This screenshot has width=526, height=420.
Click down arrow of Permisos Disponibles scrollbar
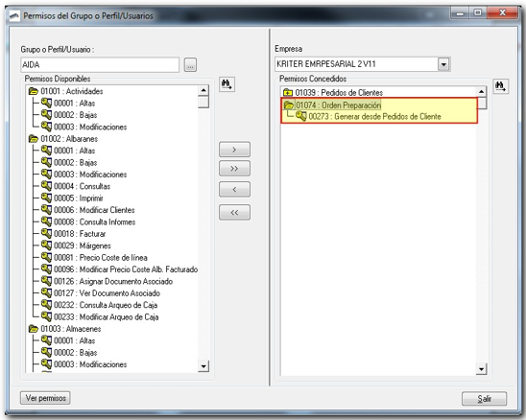coord(203,366)
